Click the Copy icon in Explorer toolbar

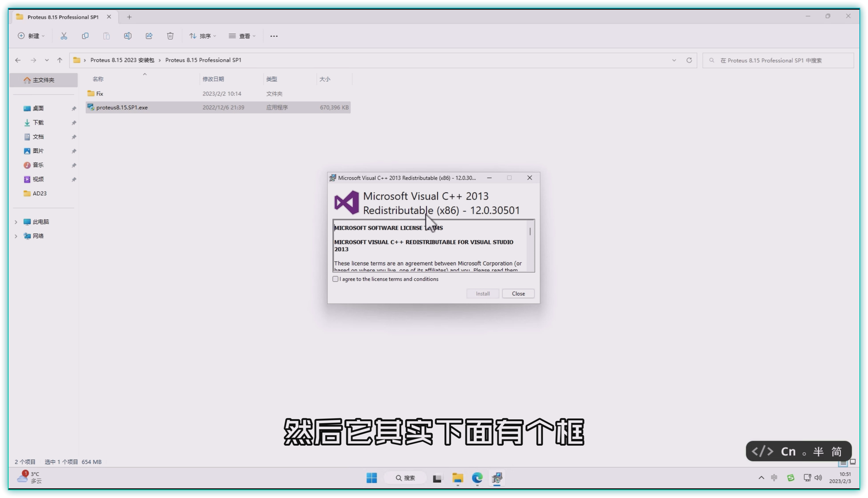coord(85,36)
